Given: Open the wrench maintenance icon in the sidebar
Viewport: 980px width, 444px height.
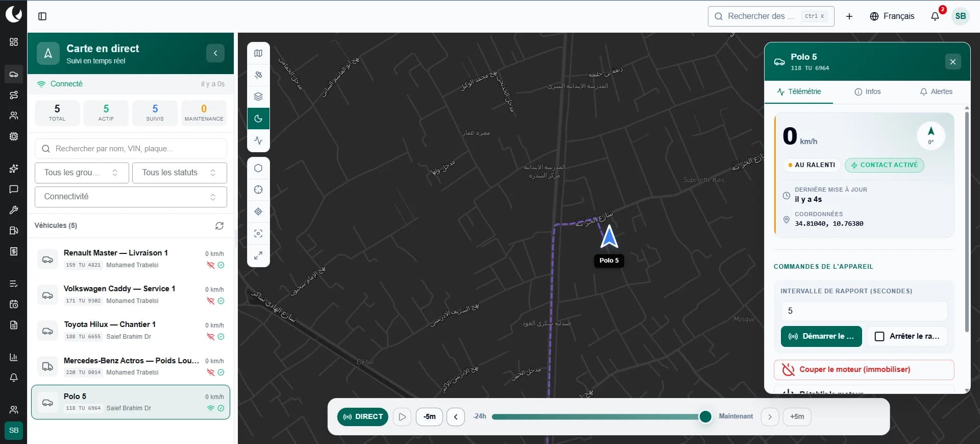Looking at the screenshot, I should pos(14,210).
